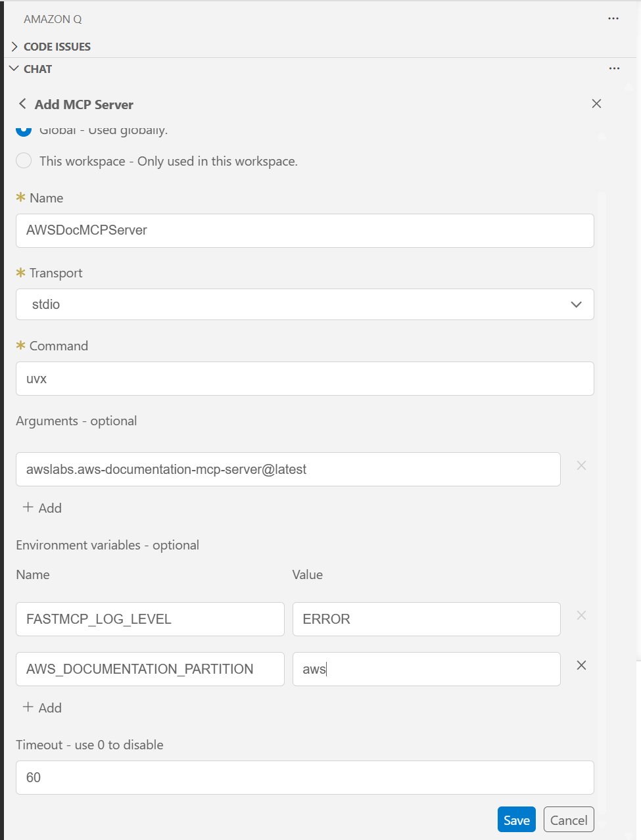Remove the awslabs documentation server argument
641x840 pixels.
point(581,465)
